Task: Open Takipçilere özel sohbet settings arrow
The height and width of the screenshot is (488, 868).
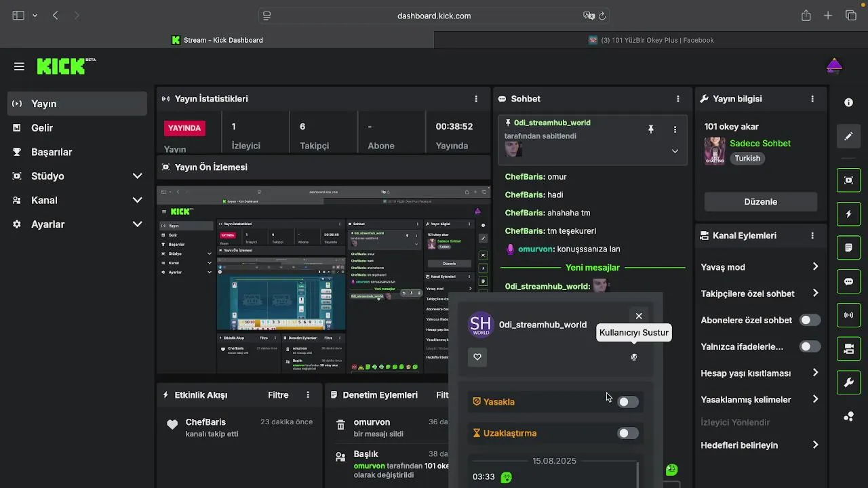Action: click(x=815, y=293)
